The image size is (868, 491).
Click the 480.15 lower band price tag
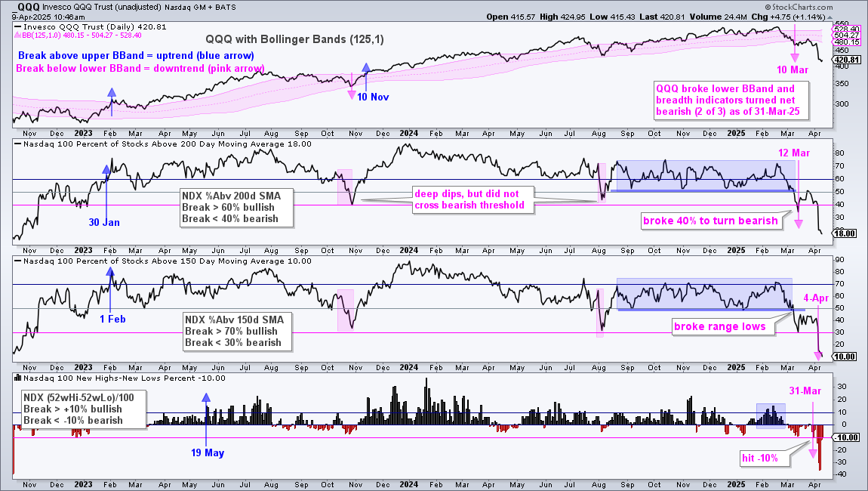point(847,42)
